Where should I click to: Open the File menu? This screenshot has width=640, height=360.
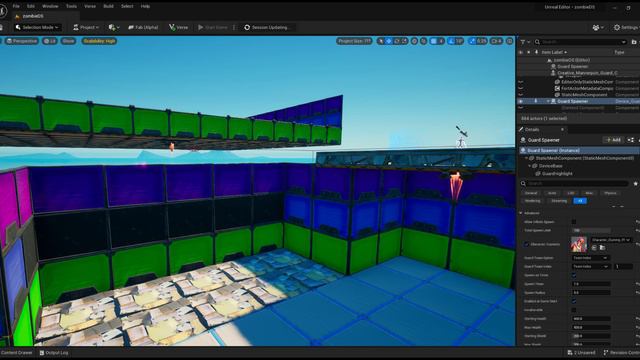click(x=16, y=6)
